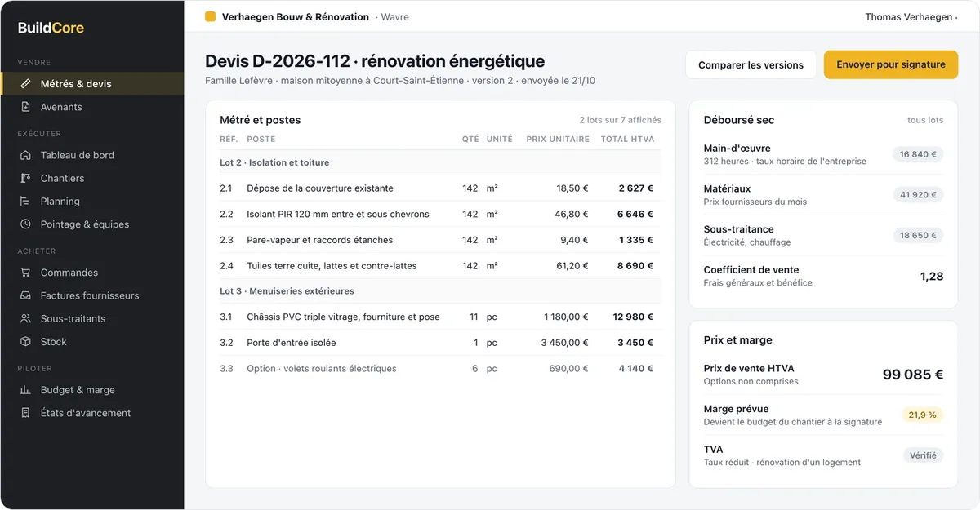Click the Factures fournisseurs inbox icon

click(x=25, y=295)
